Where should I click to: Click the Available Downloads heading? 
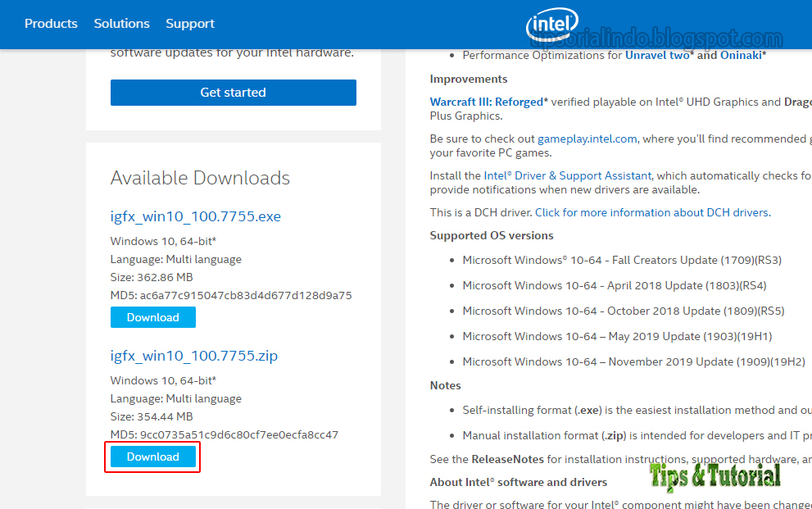click(200, 178)
